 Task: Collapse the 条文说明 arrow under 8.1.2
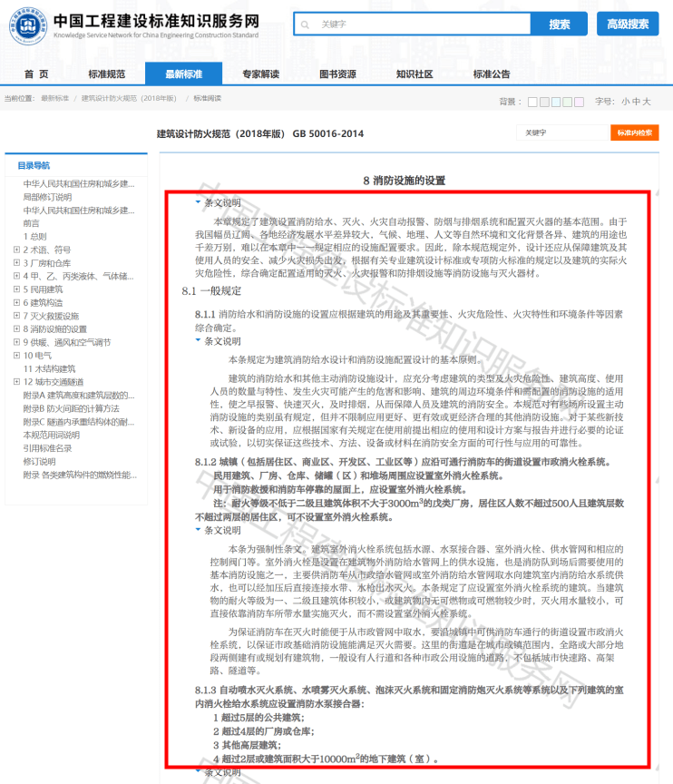(x=198, y=530)
